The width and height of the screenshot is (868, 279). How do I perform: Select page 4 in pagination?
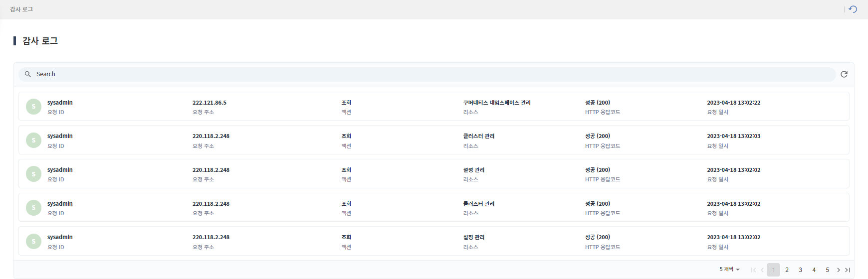(x=814, y=270)
